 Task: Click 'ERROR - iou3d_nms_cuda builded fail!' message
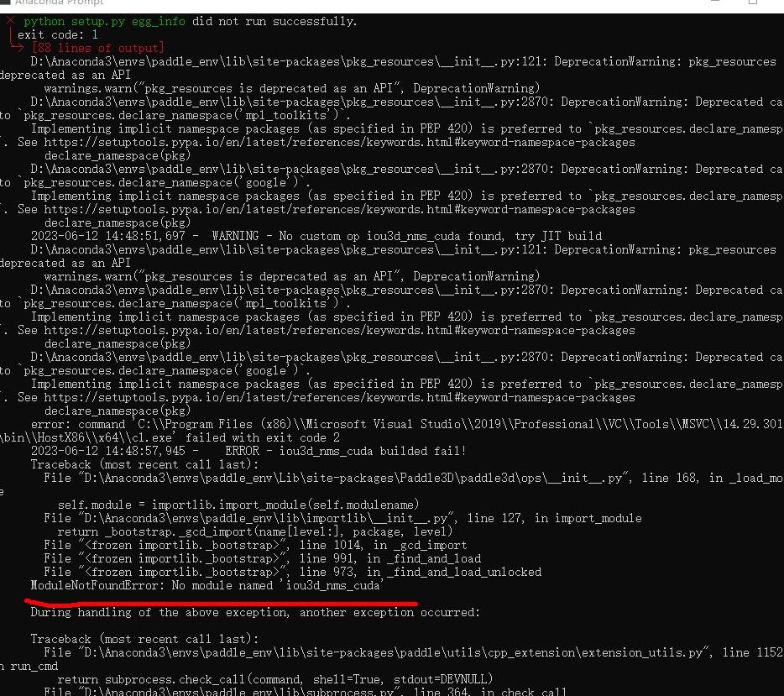tap(346, 451)
